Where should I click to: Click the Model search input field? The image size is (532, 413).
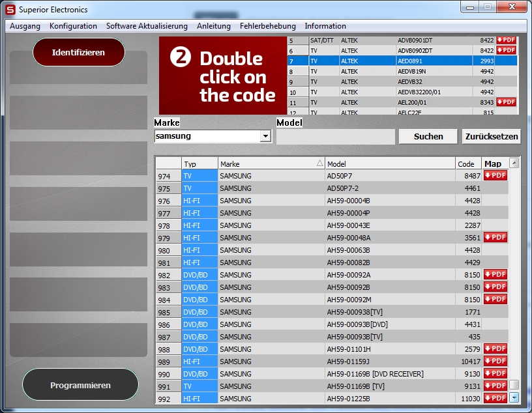point(335,137)
